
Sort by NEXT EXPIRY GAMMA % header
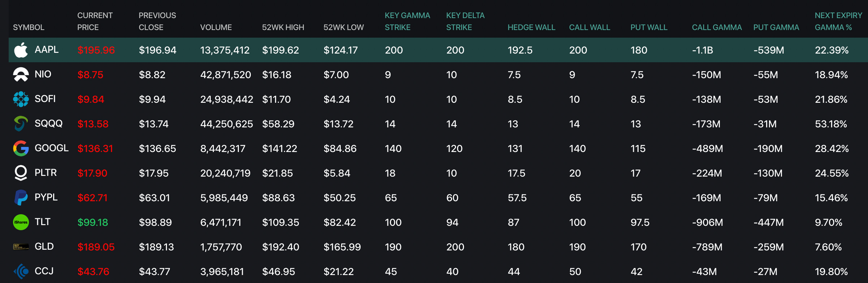pos(838,21)
